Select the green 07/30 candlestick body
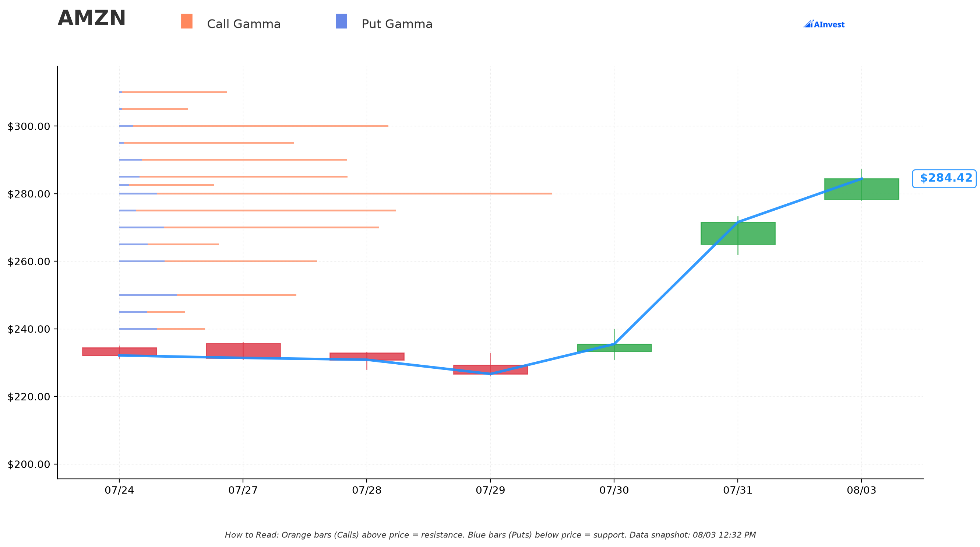 614,348
